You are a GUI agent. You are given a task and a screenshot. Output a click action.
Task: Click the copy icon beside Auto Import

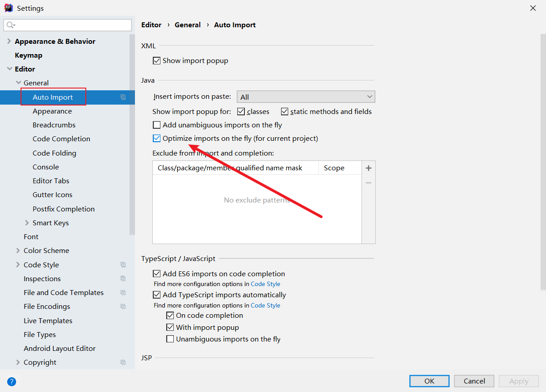click(123, 97)
